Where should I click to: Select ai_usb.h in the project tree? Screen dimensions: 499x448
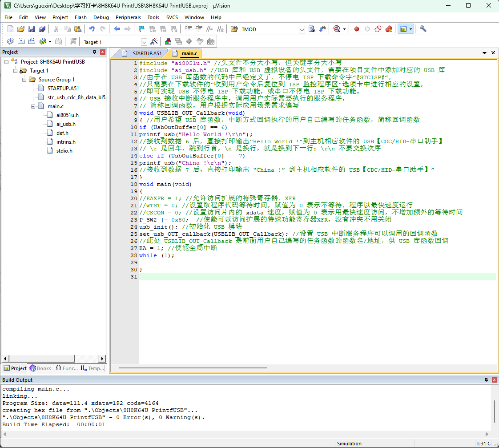66,124
